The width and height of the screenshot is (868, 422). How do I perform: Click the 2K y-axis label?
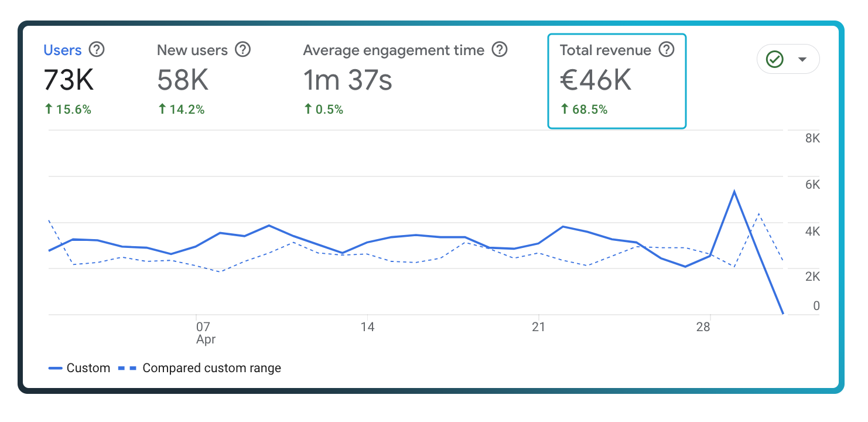[812, 277]
